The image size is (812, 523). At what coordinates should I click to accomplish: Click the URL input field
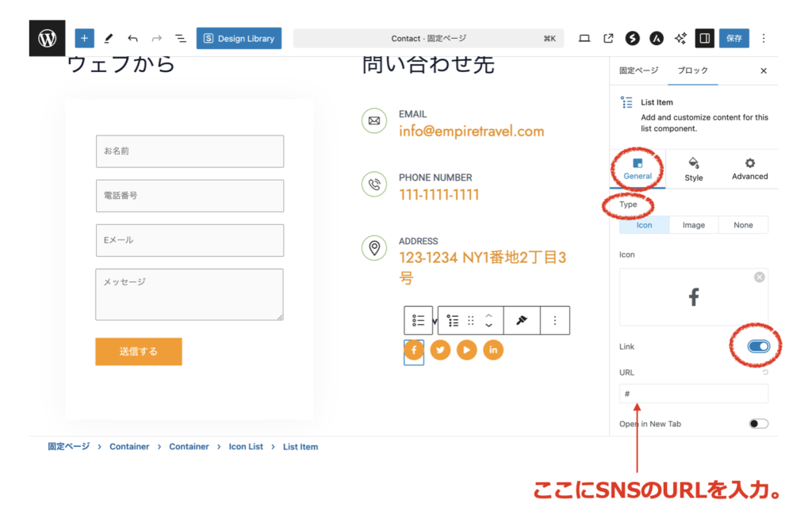click(693, 394)
